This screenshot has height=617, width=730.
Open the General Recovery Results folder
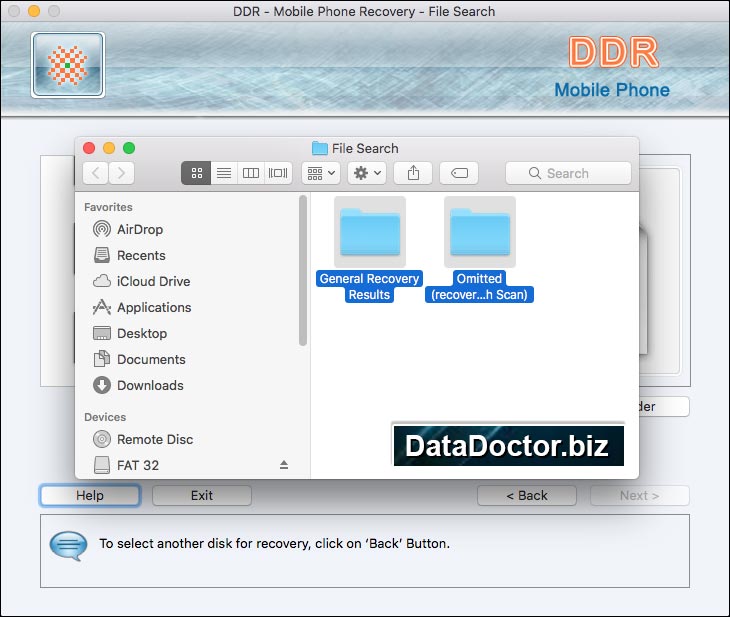click(x=370, y=231)
